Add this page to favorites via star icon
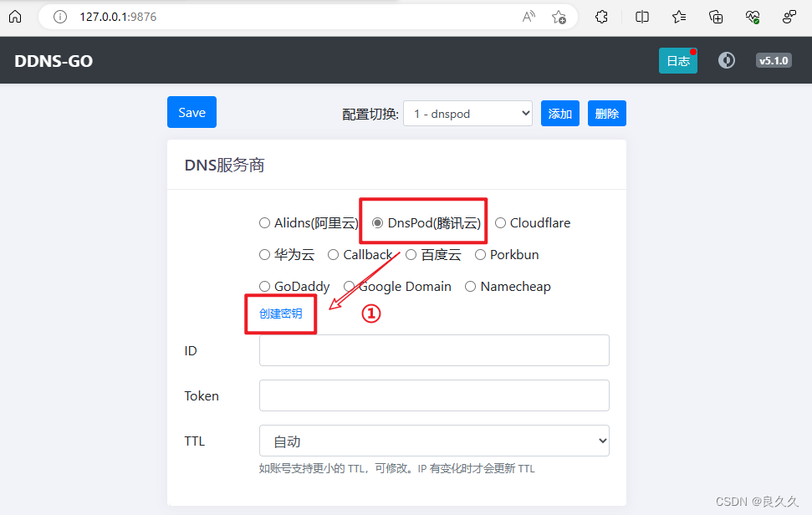Image resolution: width=812 pixels, height=515 pixels. 559,17
